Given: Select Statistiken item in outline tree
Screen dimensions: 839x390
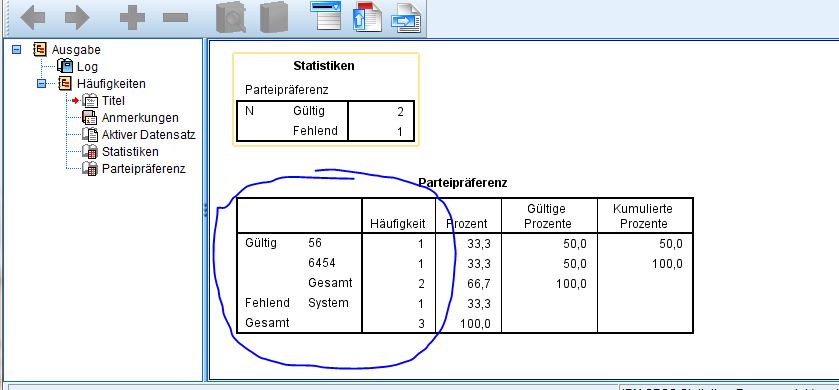Looking at the screenshot, I should 130,152.
